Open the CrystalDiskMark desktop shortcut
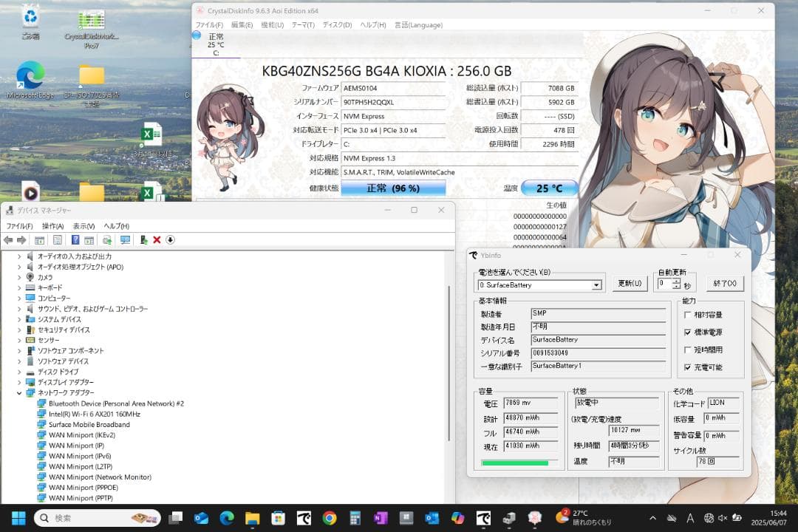This screenshot has height=532, width=798. 92,30
